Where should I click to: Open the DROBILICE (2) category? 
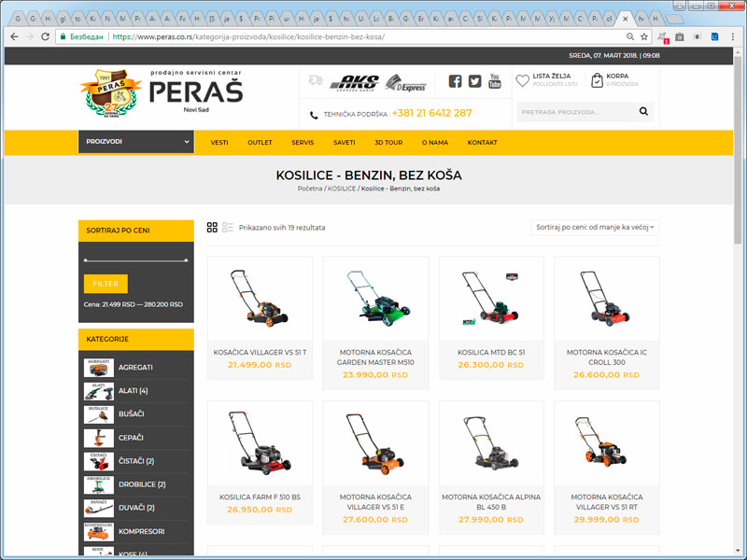142,484
